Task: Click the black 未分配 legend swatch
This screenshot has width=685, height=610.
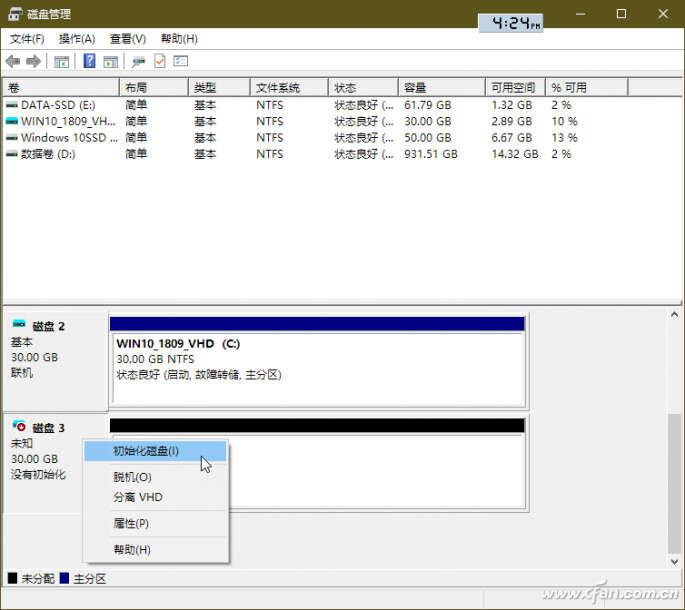Action: point(12,578)
